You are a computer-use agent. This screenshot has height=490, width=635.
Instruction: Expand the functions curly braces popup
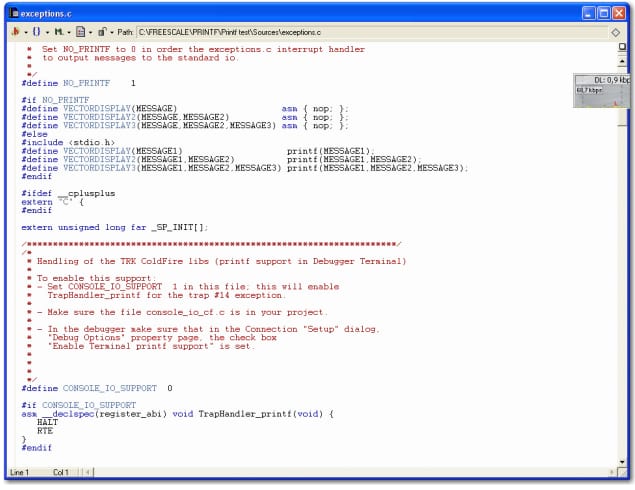pos(37,32)
